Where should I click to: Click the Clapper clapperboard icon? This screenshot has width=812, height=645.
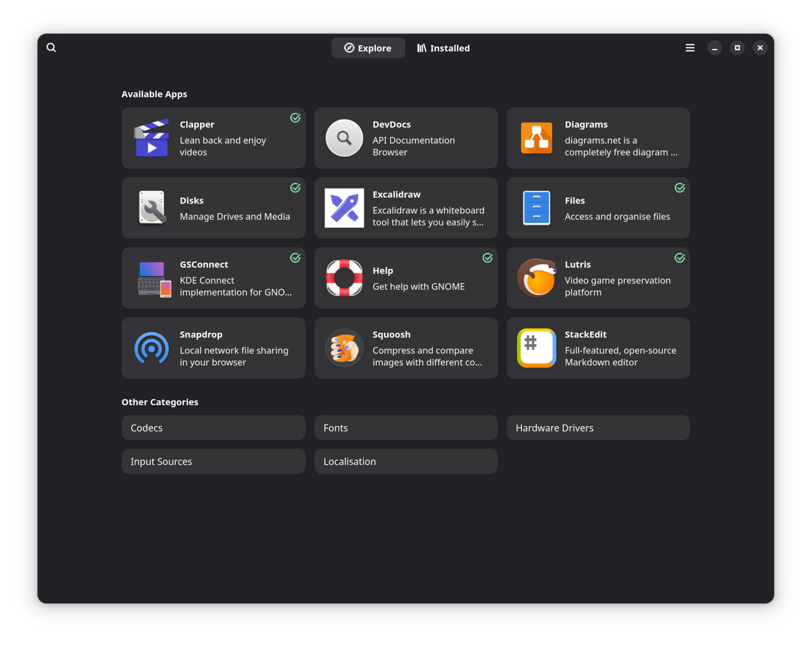click(152, 138)
